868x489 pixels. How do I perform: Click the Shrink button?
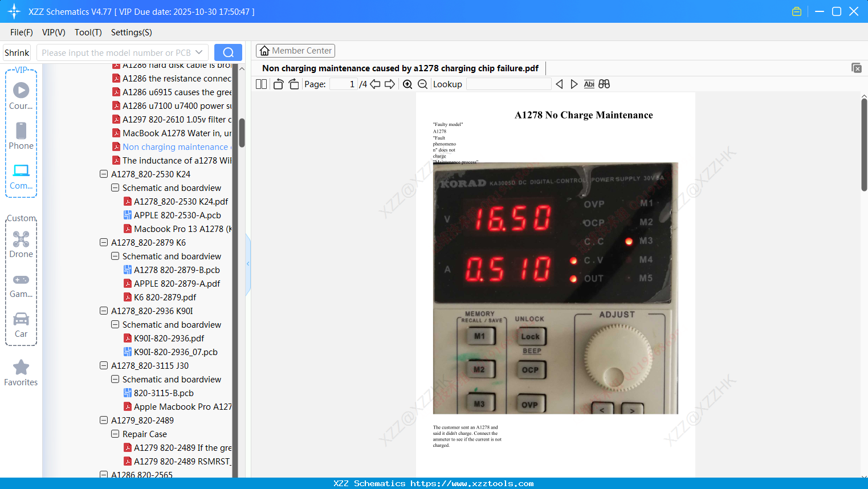coord(17,52)
